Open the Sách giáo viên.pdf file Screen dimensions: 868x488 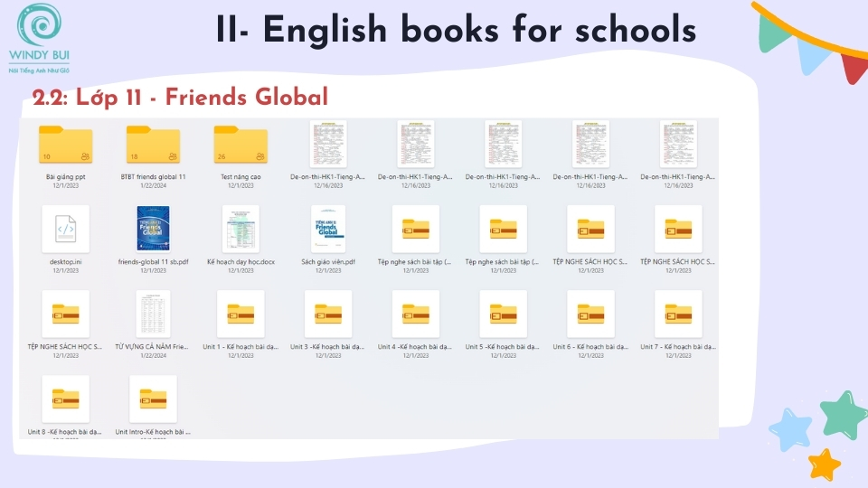(327, 229)
